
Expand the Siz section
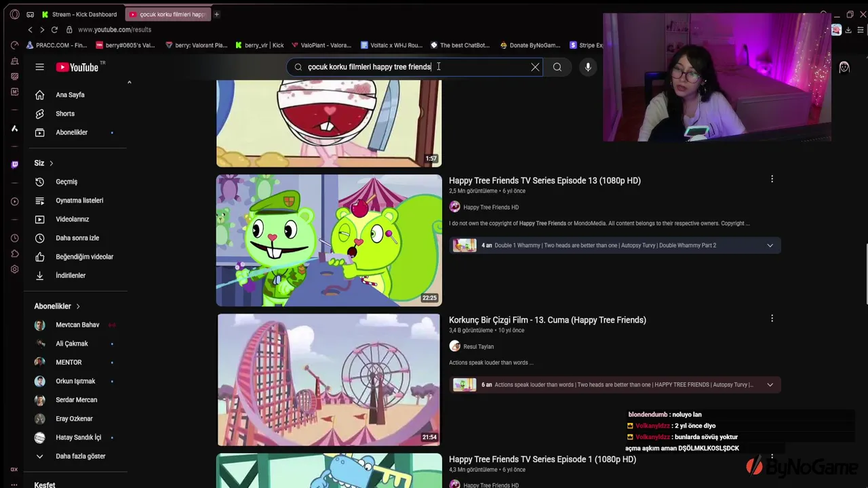coord(44,163)
